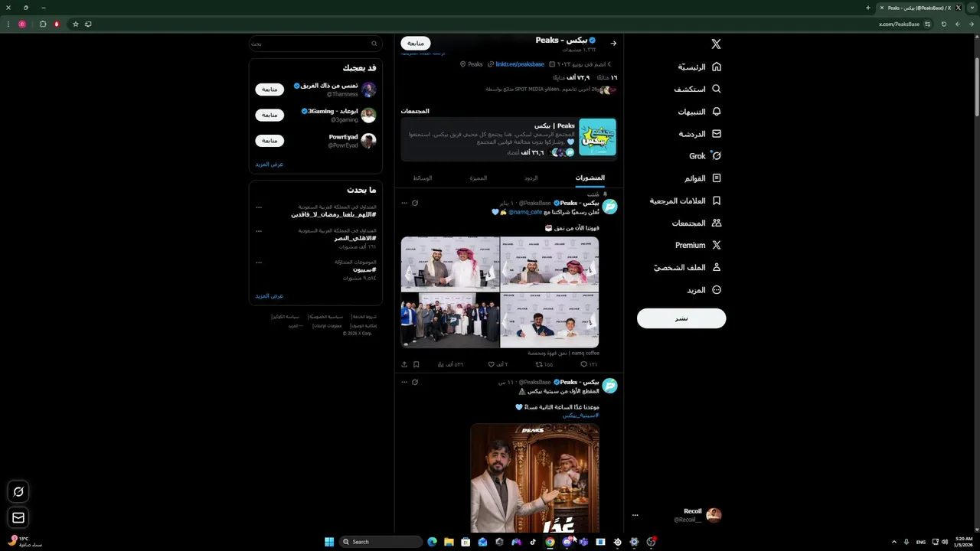Screen dimensions: 980x551
Task: Open options for #الاهلي_النصر trend
Action: click(259, 230)
